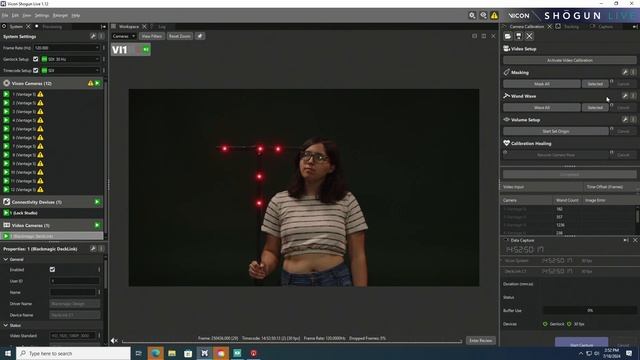Click the reset calibration X icon
This screenshot has height=360, width=640.
pyautogui.click(x=529, y=36)
